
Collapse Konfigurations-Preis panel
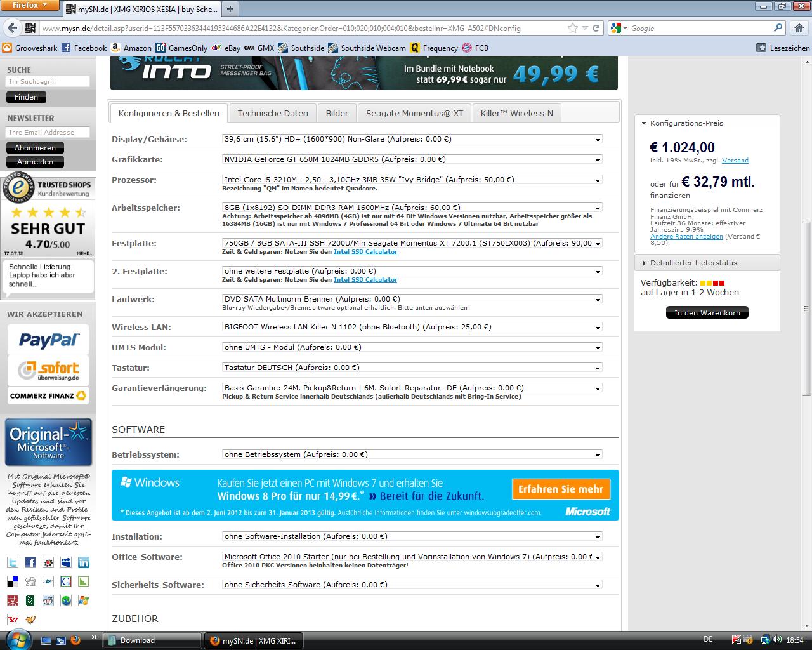pyautogui.click(x=707, y=123)
